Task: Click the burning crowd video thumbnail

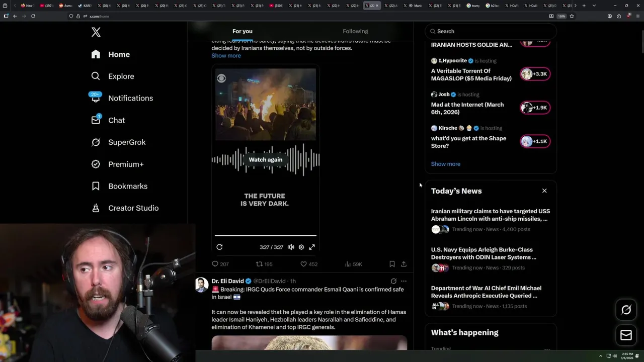Action: (x=266, y=105)
